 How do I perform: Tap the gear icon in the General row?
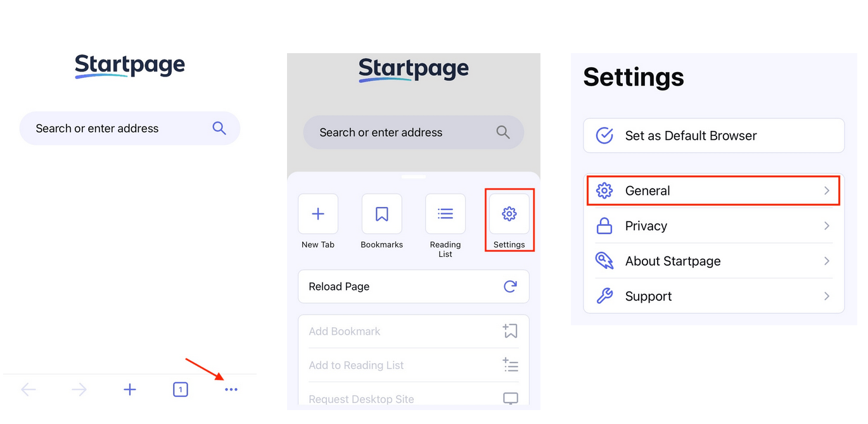click(604, 190)
